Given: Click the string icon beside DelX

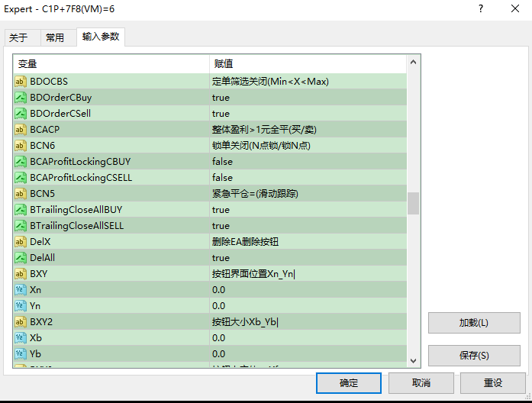Looking at the screenshot, I should pyautogui.click(x=21, y=241).
